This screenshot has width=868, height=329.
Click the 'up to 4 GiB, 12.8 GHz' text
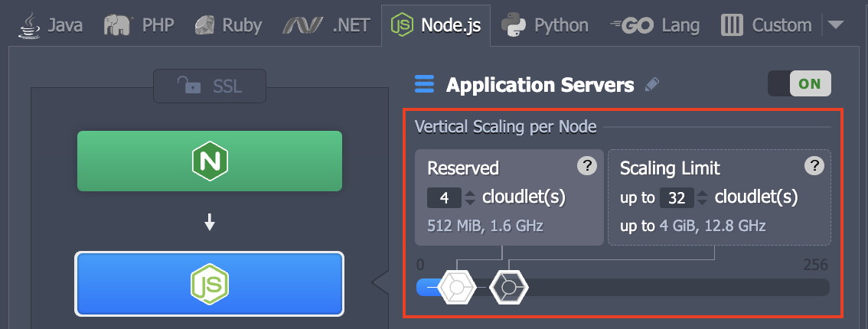(693, 226)
